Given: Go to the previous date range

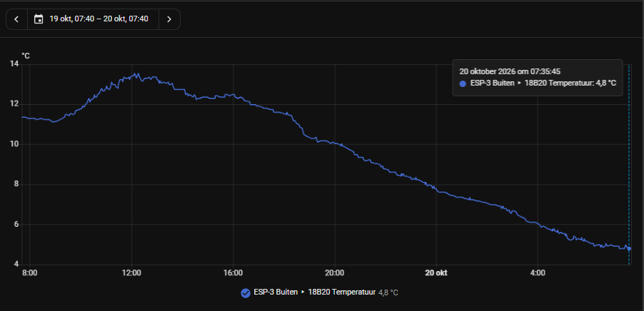Looking at the screenshot, I should 16,19.
